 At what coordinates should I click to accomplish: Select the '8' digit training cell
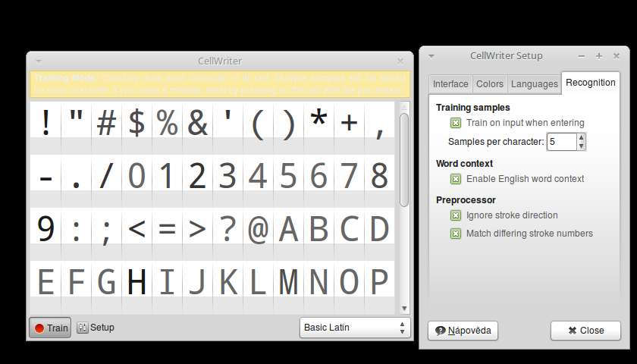379,180
